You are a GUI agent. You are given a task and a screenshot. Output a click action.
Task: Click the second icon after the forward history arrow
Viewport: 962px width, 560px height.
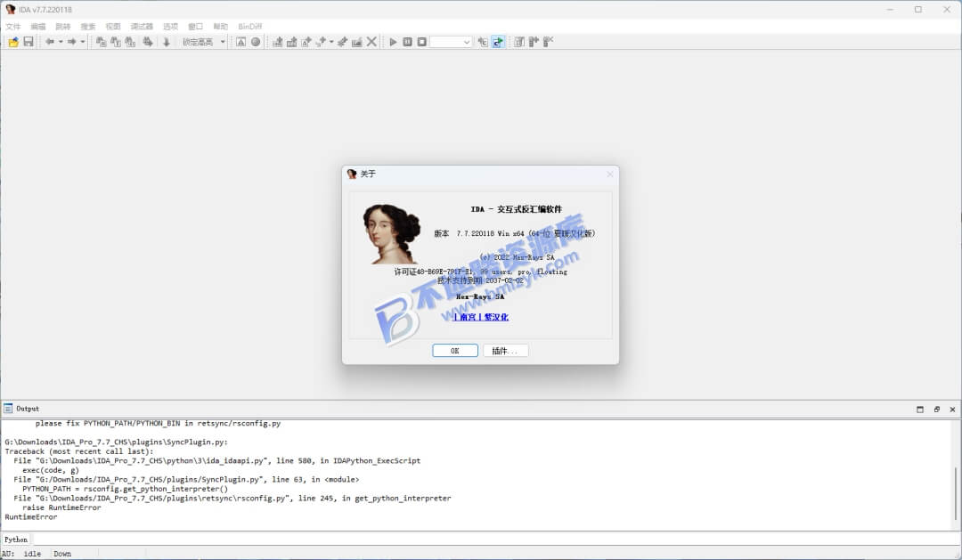[x=115, y=42]
